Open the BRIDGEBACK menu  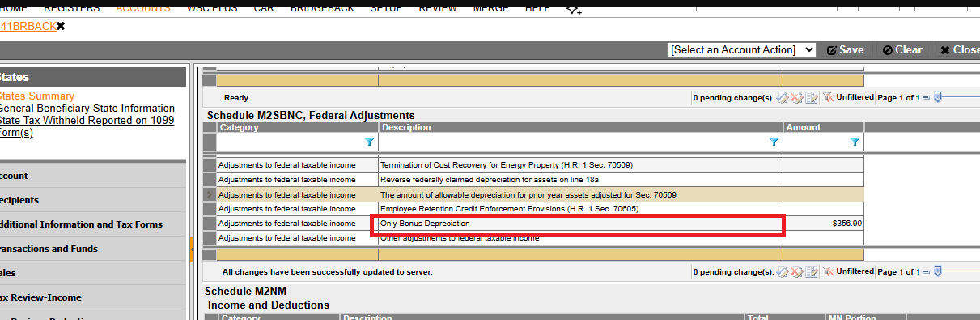(x=321, y=8)
